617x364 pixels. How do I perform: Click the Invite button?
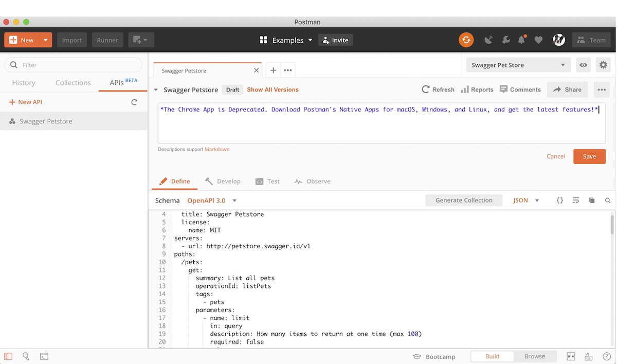336,40
